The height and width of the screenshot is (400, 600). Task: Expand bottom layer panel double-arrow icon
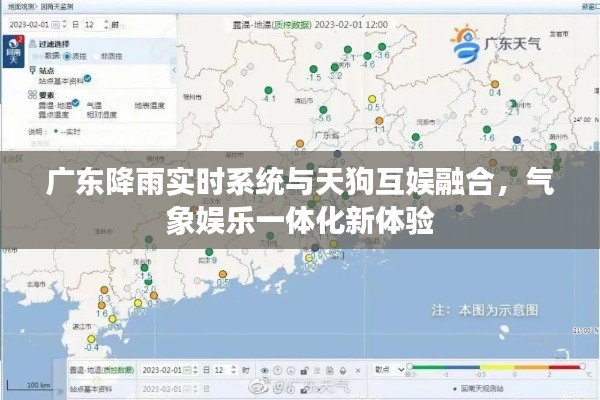(x=60, y=391)
